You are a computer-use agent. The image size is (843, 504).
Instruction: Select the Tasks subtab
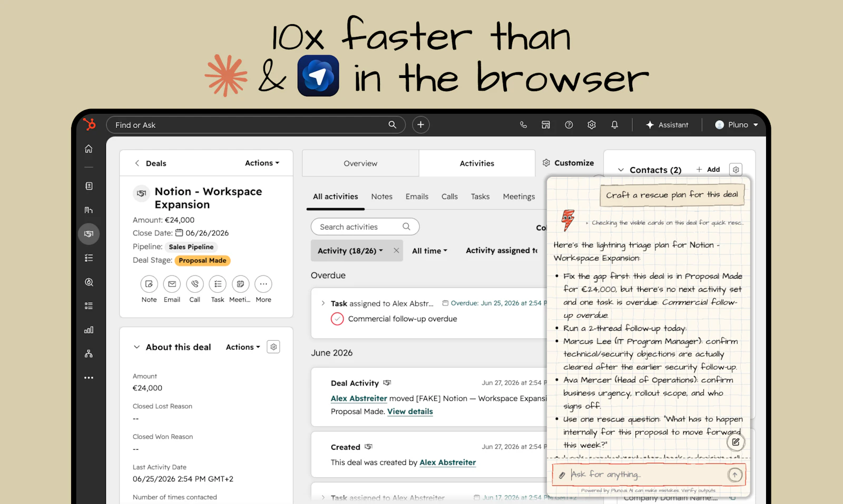(x=480, y=196)
